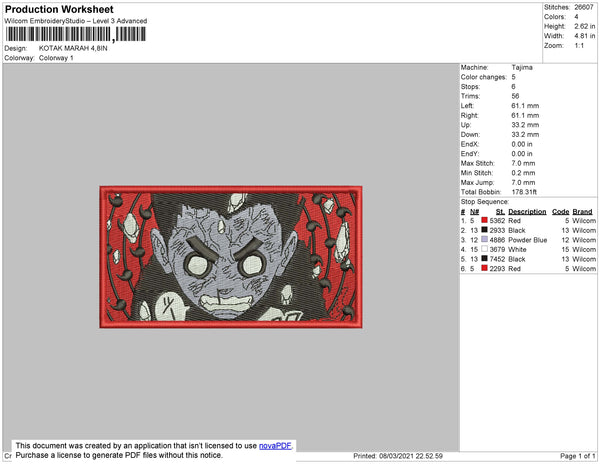Click the width value '4.81 in'
Screen dimensions: 600x464
[584, 36]
